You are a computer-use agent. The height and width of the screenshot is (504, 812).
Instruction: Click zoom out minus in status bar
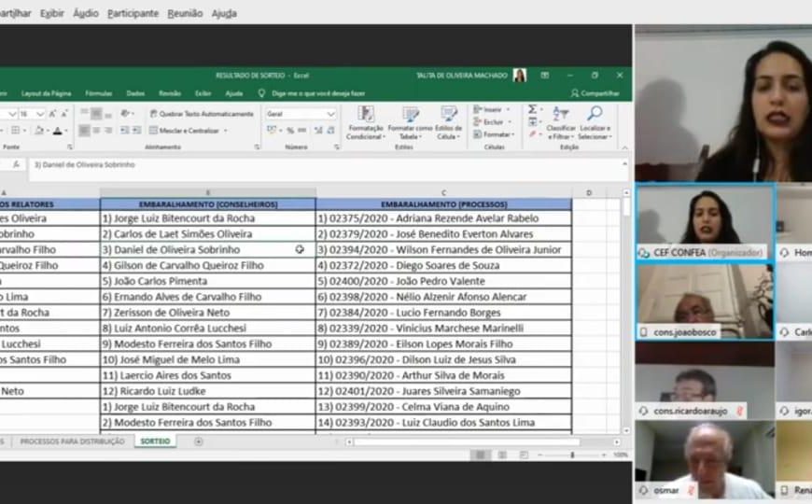539,455
